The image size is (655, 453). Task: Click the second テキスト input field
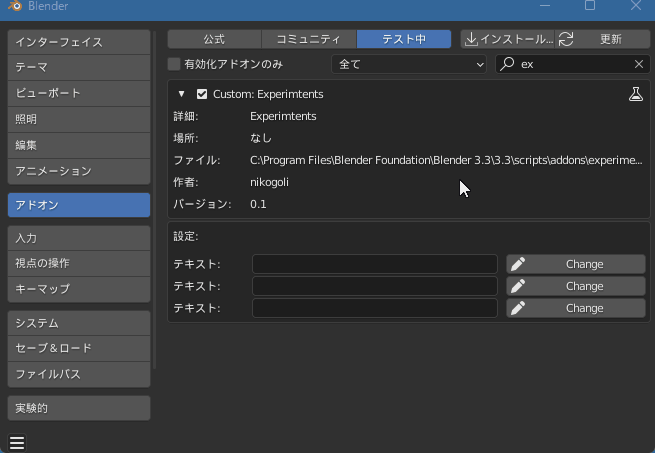point(375,286)
